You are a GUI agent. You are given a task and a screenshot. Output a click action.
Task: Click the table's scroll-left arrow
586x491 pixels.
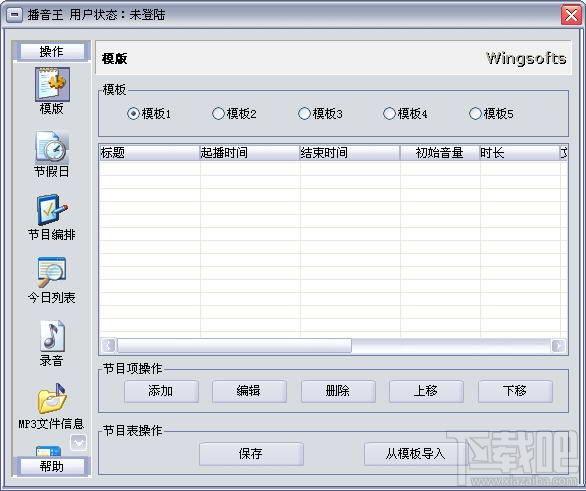pos(109,346)
